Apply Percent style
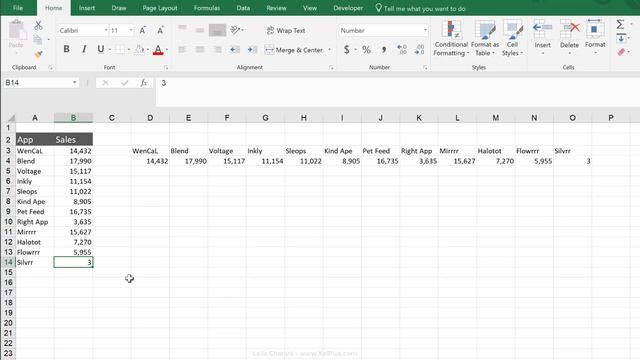640x360 pixels. [366, 50]
